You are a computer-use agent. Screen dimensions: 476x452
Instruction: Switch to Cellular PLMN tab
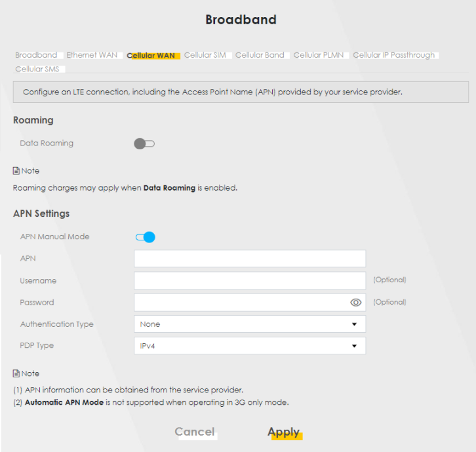(319, 55)
